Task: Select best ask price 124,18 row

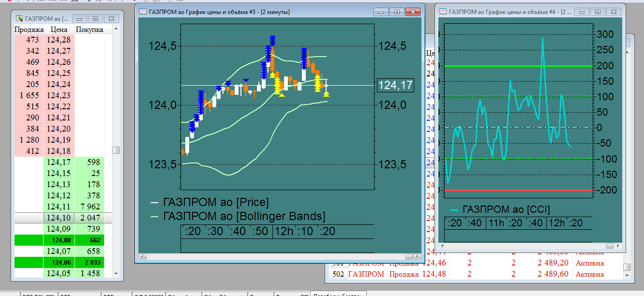Action: pyautogui.click(x=59, y=151)
